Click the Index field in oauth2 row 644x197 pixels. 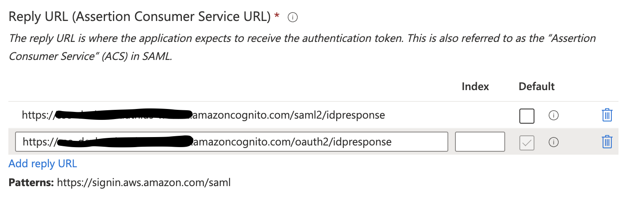coord(480,142)
